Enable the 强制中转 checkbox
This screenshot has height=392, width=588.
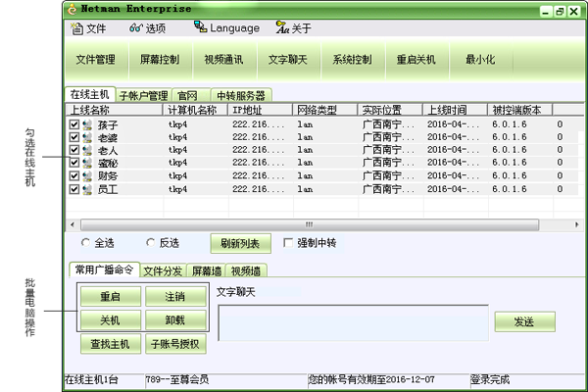pyautogui.click(x=288, y=242)
